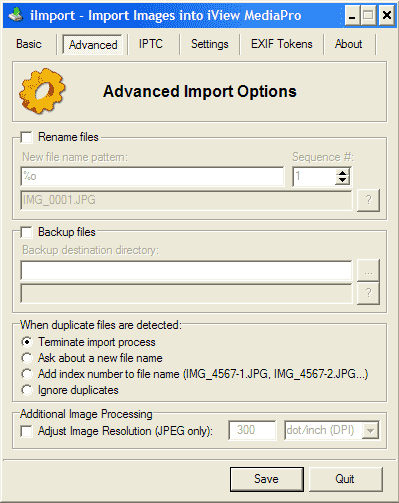The width and height of the screenshot is (399, 503).
Task: Open the dot/inch (DPI) dropdown
Action: 371,431
